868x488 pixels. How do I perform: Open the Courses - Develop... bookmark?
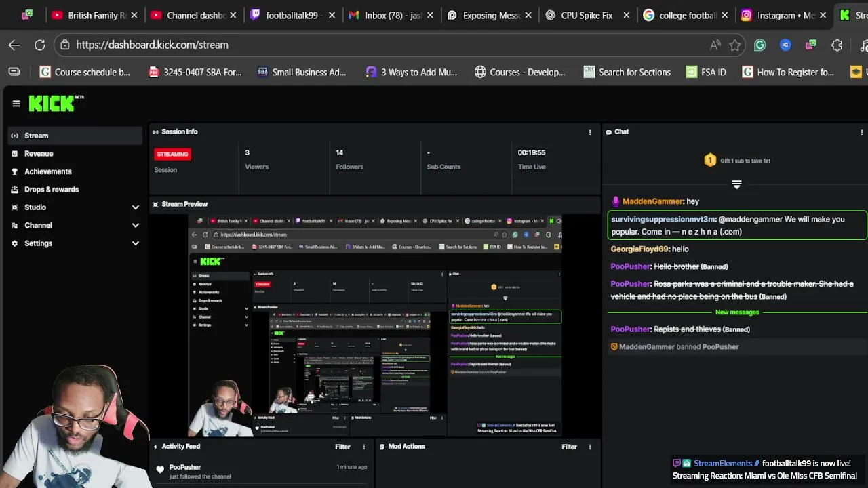519,72
